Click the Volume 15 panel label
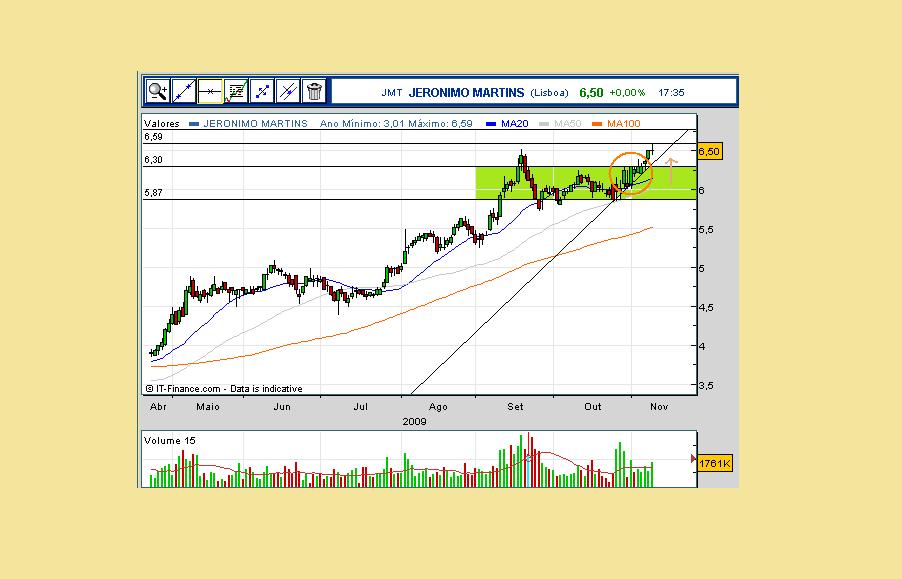Viewport: 902px width, 579px height. tap(170, 441)
